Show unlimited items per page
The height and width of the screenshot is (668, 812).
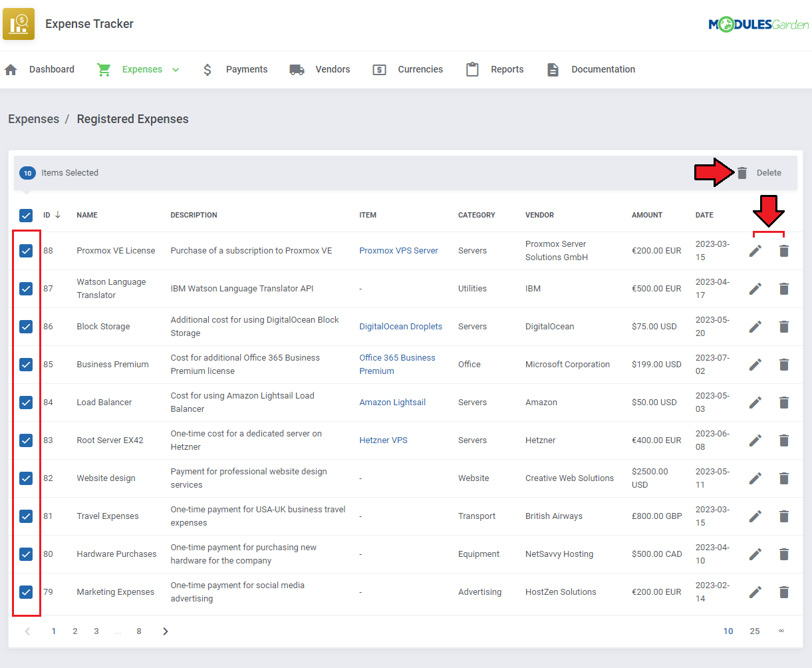coord(781,631)
